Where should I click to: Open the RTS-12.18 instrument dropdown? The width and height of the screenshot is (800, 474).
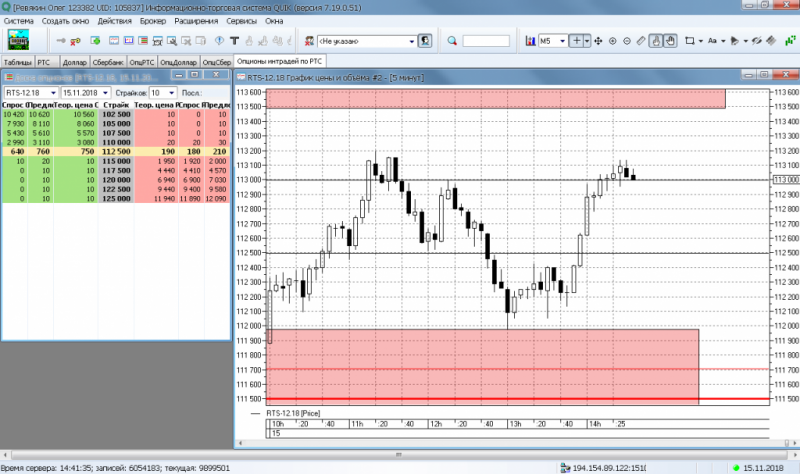coord(53,93)
